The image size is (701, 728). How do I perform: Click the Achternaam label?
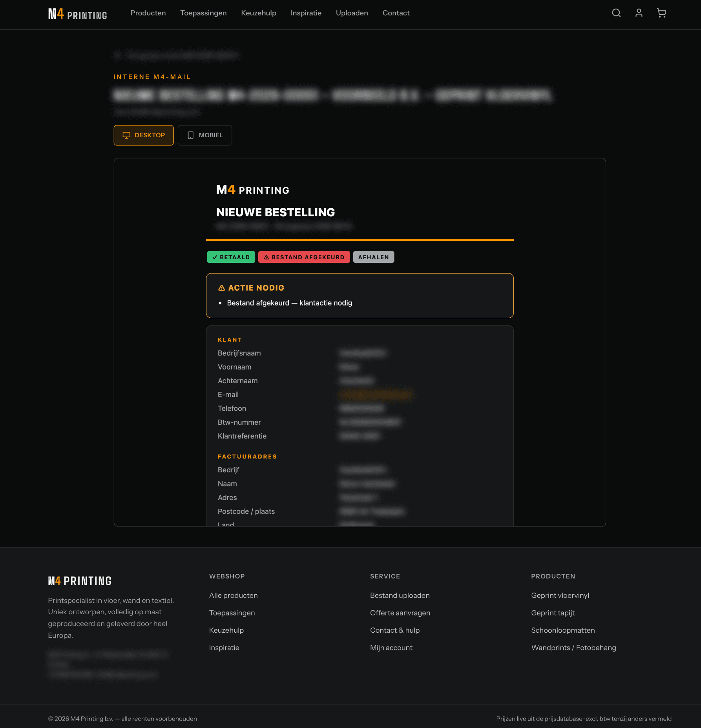(x=238, y=381)
